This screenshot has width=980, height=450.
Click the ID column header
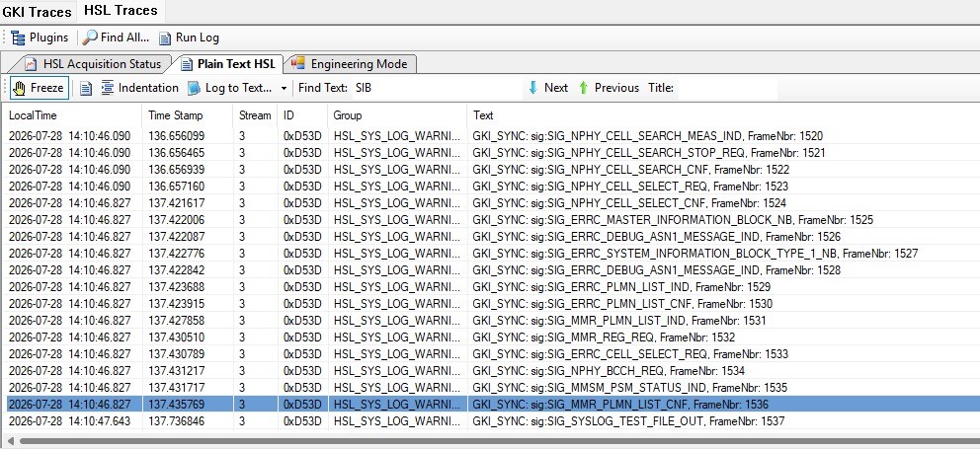(302, 115)
